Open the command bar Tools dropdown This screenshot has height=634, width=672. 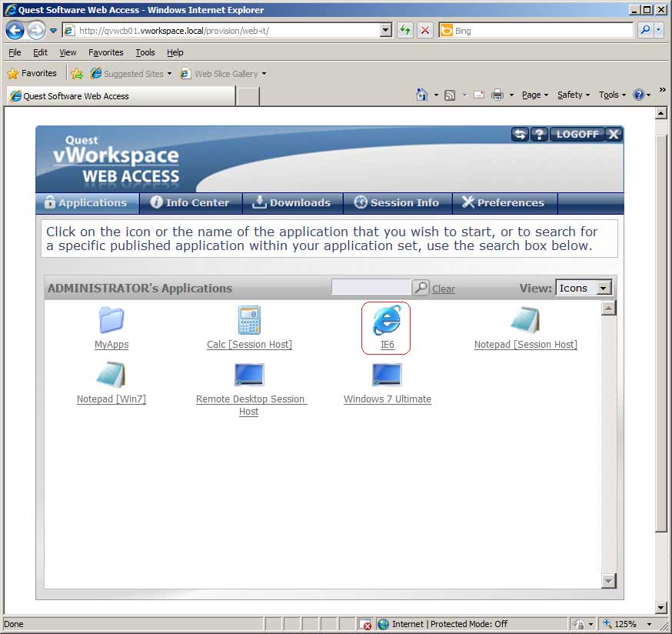[612, 95]
